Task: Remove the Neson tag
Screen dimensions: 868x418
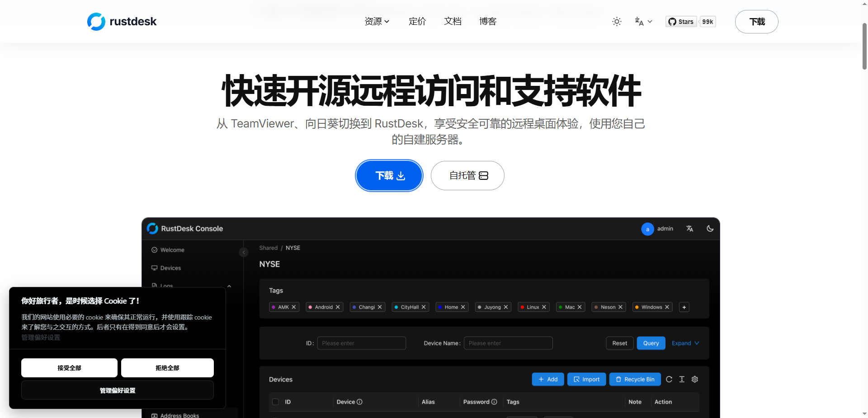Action: click(x=620, y=307)
